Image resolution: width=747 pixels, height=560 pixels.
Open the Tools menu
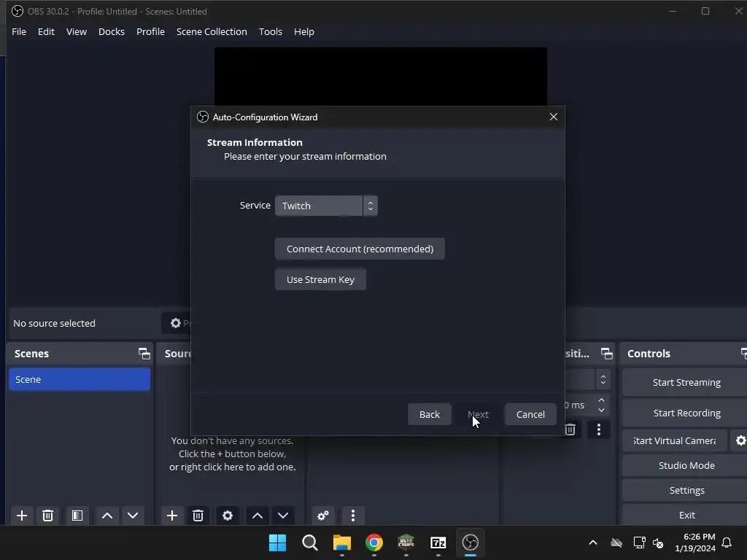(x=271, y=31)
